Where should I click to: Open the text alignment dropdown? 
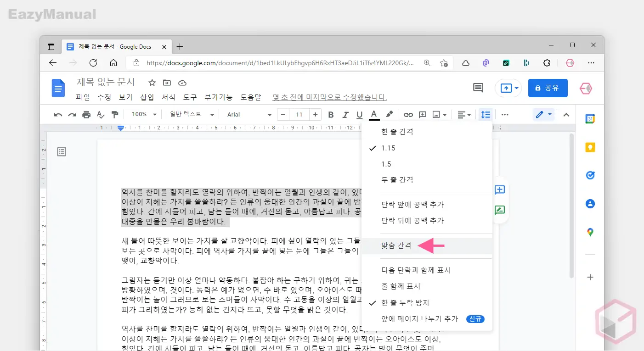coord(464,115)
